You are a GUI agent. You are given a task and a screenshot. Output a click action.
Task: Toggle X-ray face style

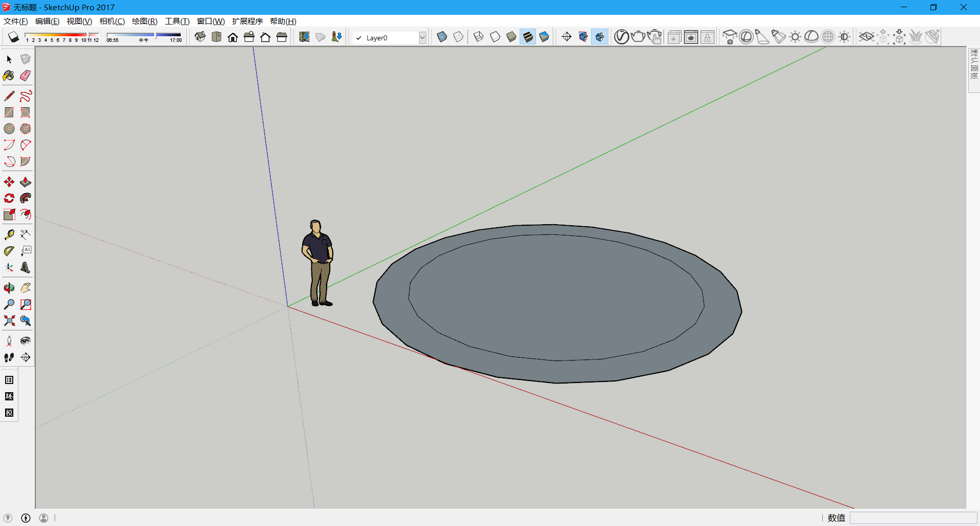tap(442, 37)
